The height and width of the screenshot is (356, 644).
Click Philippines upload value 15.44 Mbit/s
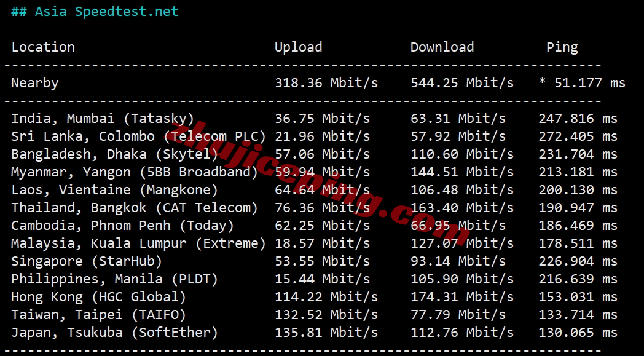click(x=323, y=279)
